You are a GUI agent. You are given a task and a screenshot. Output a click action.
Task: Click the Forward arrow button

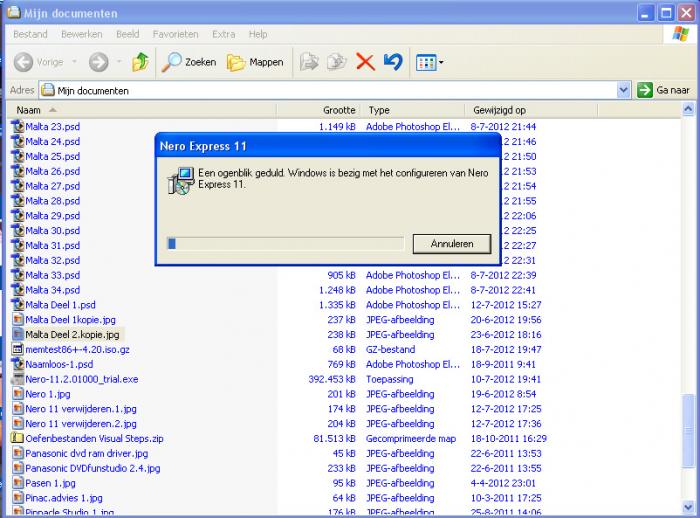tap(99, 62)
